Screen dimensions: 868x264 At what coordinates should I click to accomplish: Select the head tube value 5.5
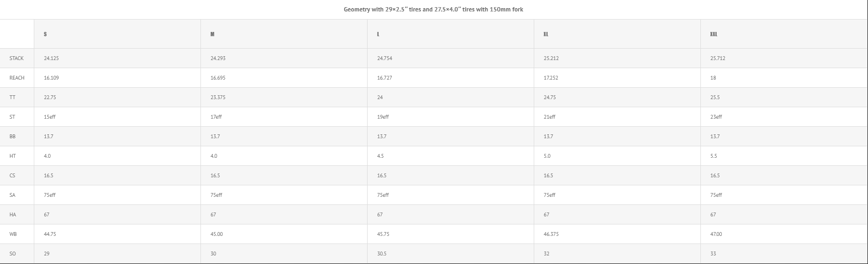(714, 156)
